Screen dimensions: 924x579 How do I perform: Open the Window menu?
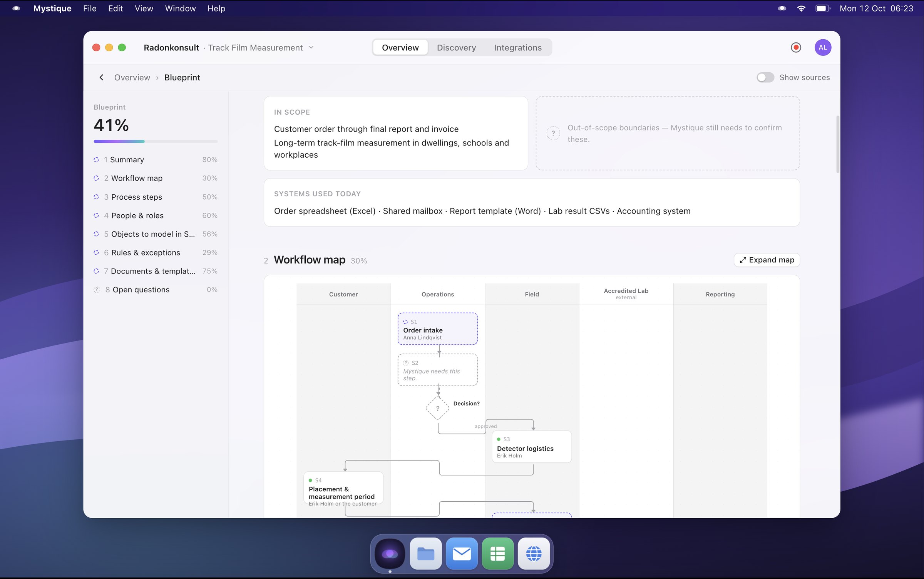[x=180, y=8]
